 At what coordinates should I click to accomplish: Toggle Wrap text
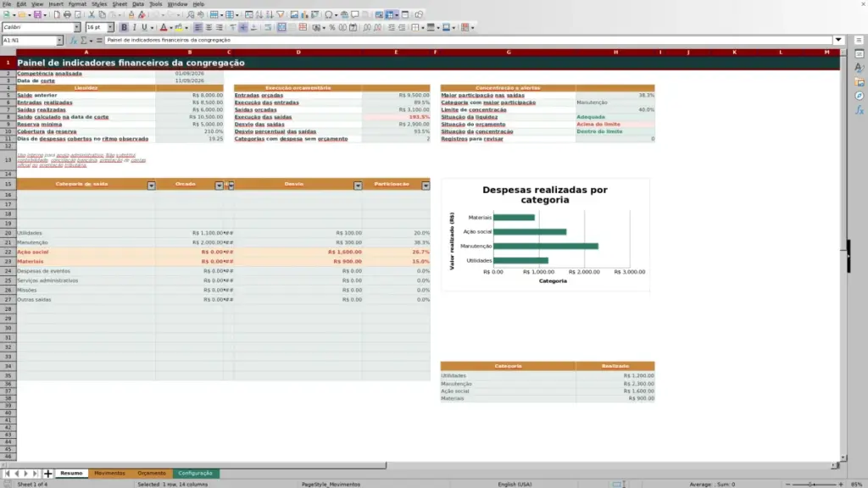click(267, 27)
